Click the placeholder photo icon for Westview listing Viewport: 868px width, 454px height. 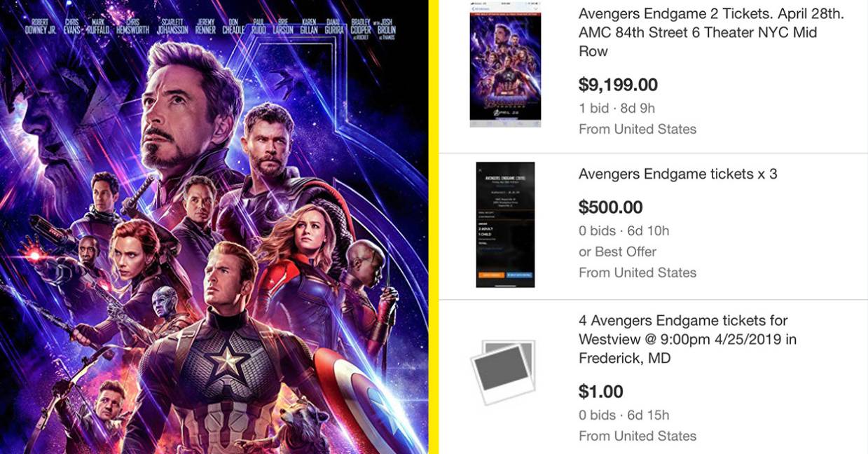point(502,372)
